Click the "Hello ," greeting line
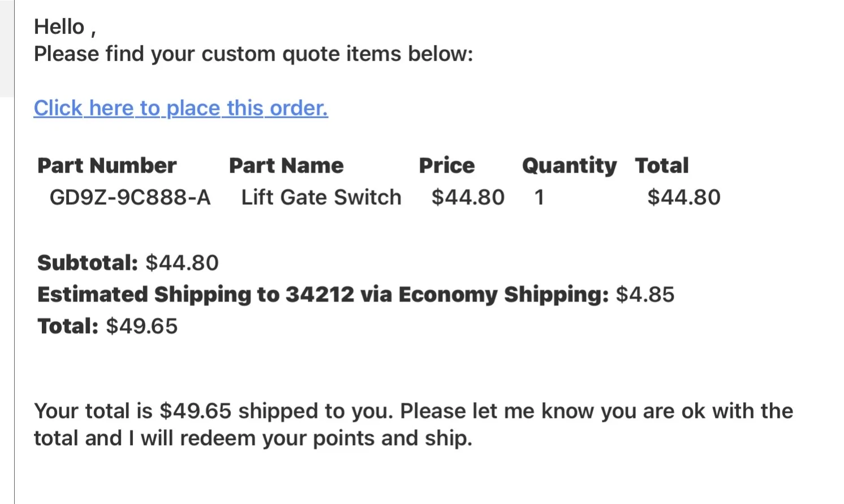 point(64,27)
